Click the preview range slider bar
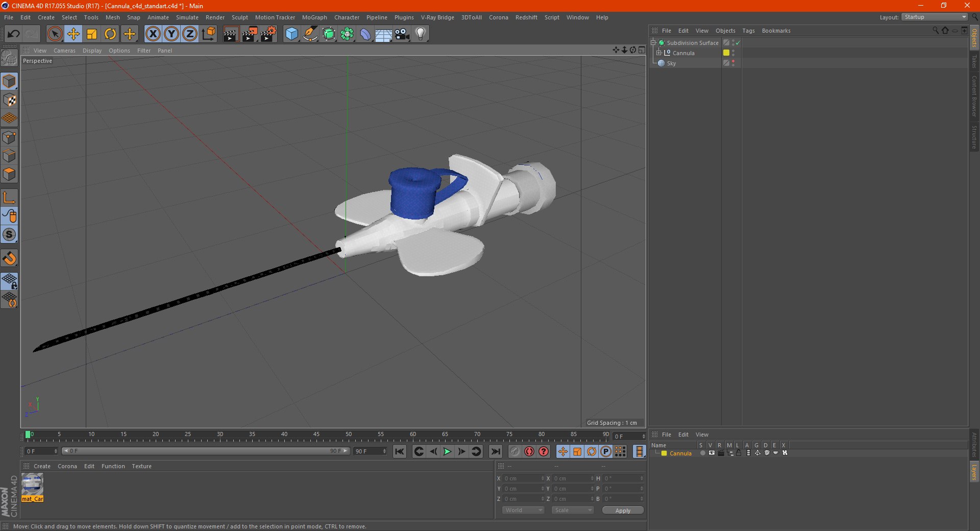Viewport: 980px width, 531px height. 205,451
